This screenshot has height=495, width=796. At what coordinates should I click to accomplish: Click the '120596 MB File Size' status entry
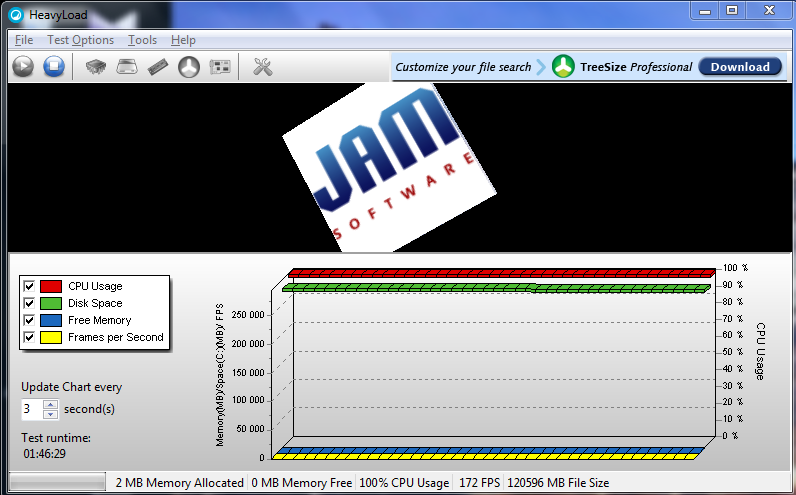point(558,483)
